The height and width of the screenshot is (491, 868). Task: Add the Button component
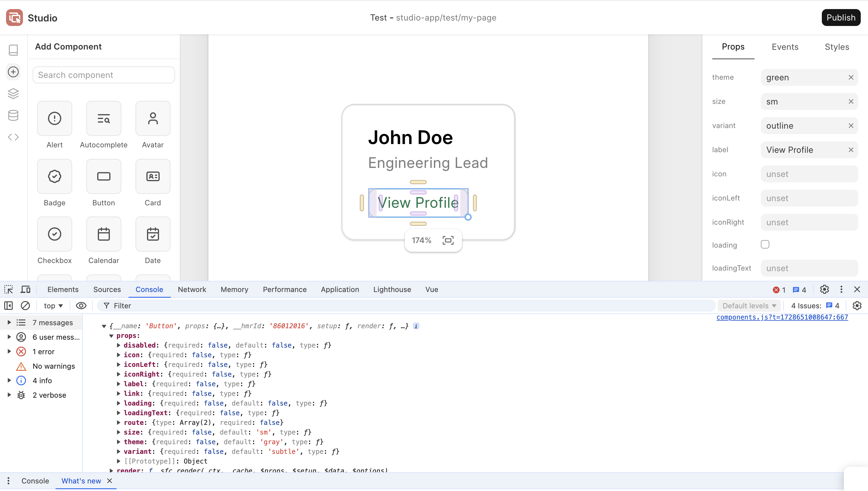(104, 176)
